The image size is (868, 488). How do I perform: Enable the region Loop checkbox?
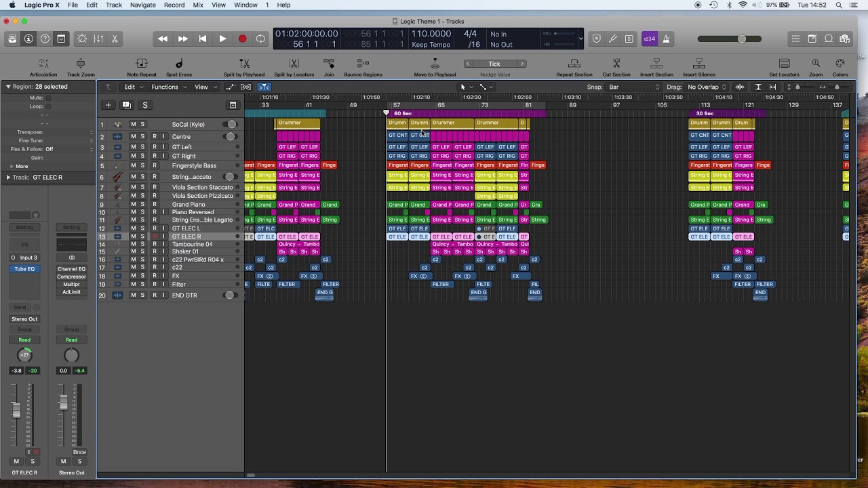(48, 106)
